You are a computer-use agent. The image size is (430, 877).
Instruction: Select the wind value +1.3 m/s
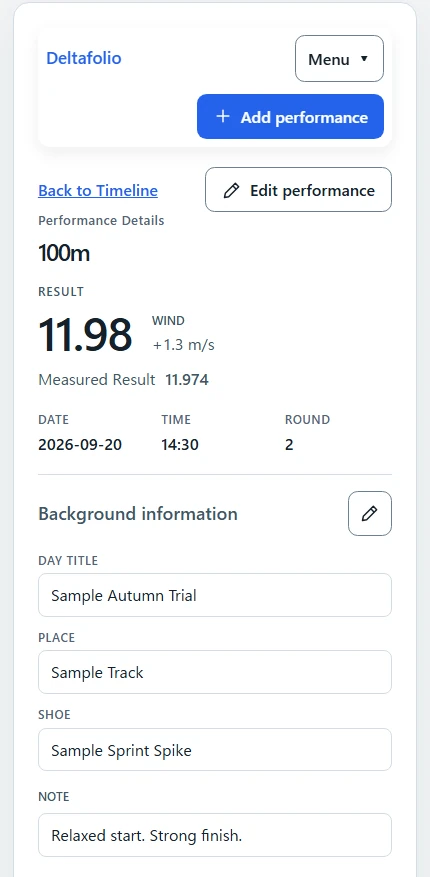(183, 345)
